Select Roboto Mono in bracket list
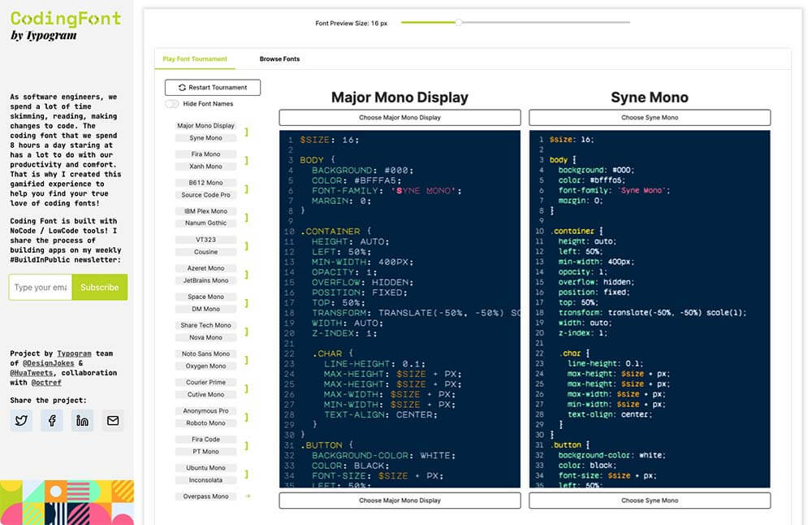The height and width of the screenshot is (525, 812). pyautogui.click(x=205, y=423)
